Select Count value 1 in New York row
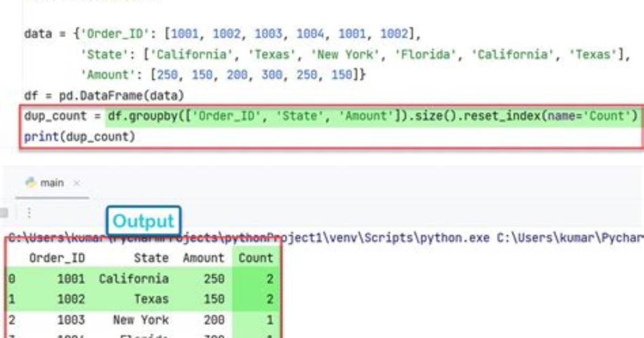The height and width of the screenshot is (338, 644). coord(270,320)
